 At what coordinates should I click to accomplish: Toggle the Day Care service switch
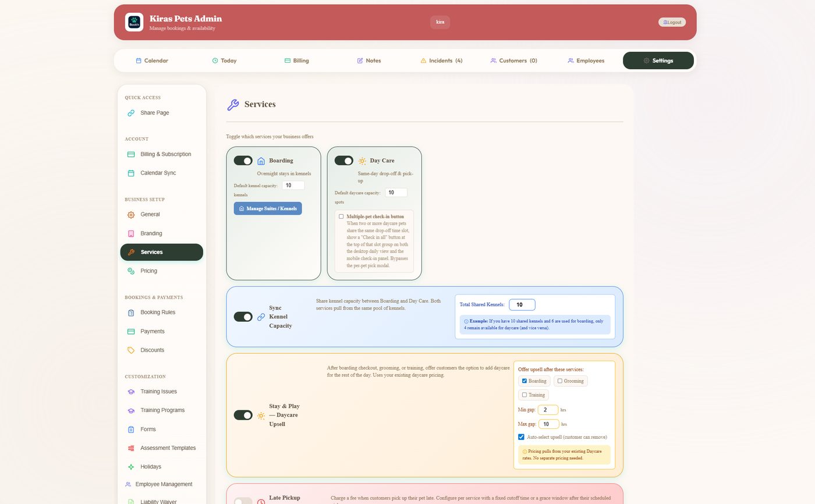(344, 161)
